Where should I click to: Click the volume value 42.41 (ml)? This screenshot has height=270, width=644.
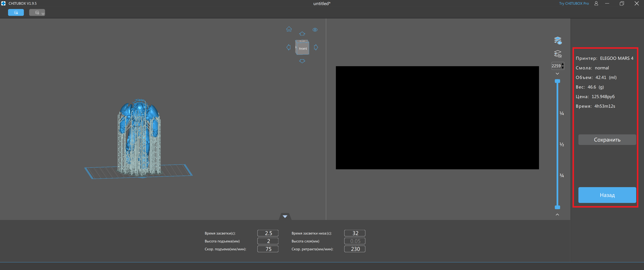[606, 78]
